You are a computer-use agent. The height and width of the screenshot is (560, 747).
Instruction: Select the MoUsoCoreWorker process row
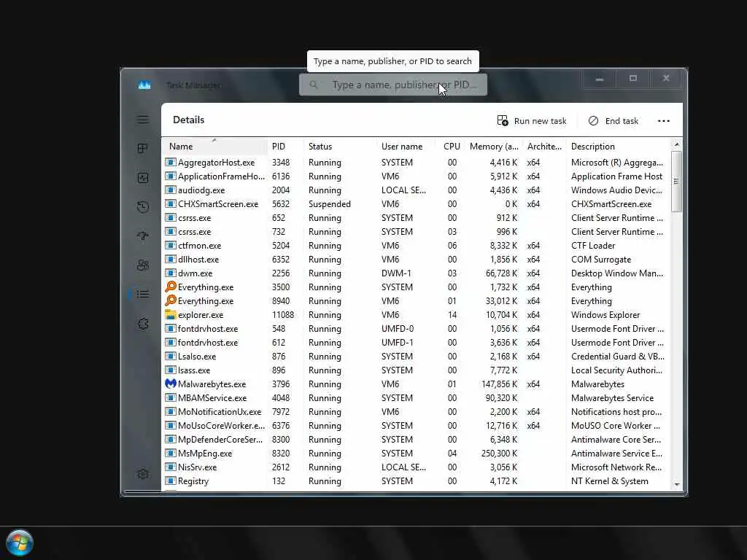click(415, 425)
